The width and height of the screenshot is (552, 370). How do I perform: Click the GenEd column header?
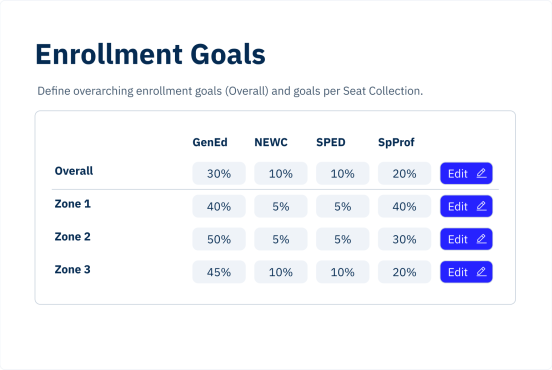pos(210,142)
